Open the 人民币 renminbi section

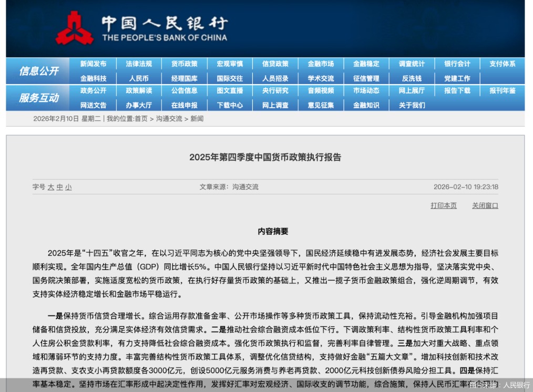click(138, 78)
